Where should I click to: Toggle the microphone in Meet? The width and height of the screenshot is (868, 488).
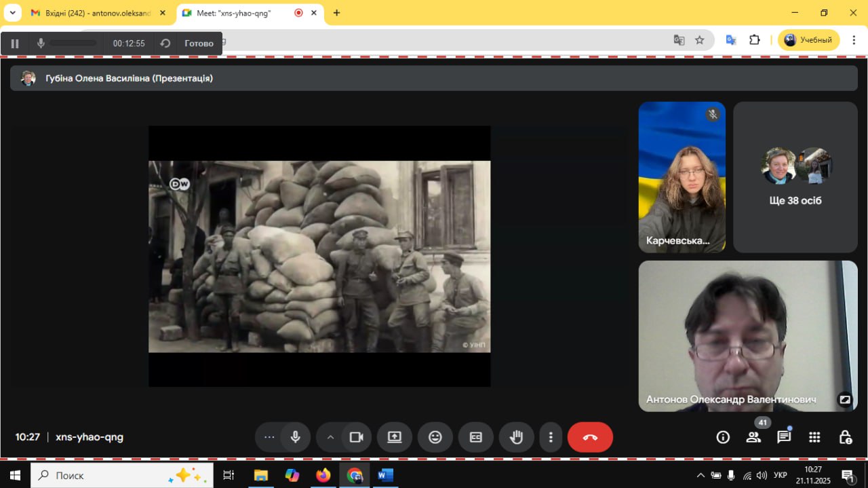pos(296,437)
